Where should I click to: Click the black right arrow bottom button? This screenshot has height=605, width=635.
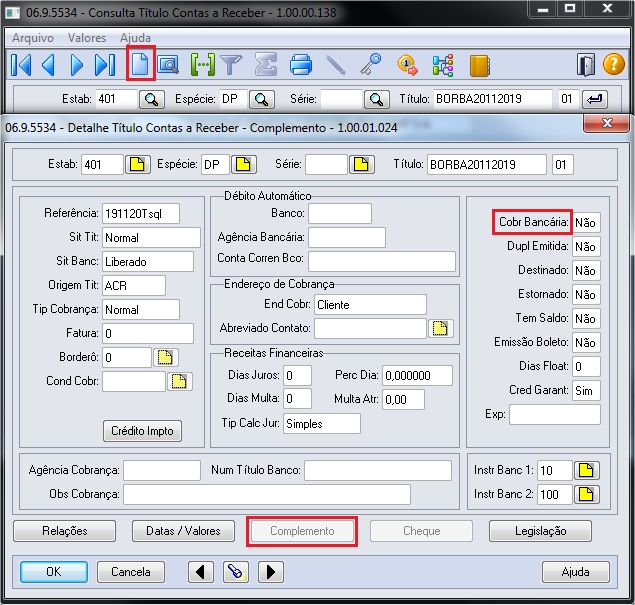(271, 572)
